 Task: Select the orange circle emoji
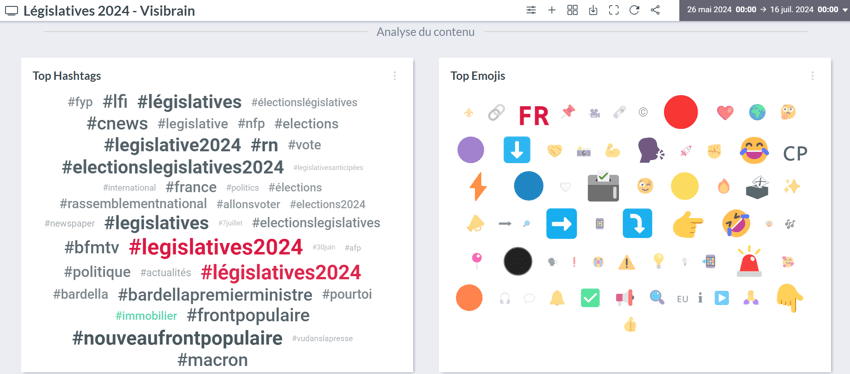point(469,298)
